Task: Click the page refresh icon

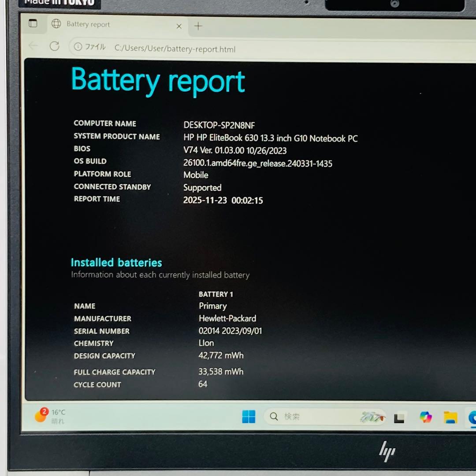Action: [55, 47]
